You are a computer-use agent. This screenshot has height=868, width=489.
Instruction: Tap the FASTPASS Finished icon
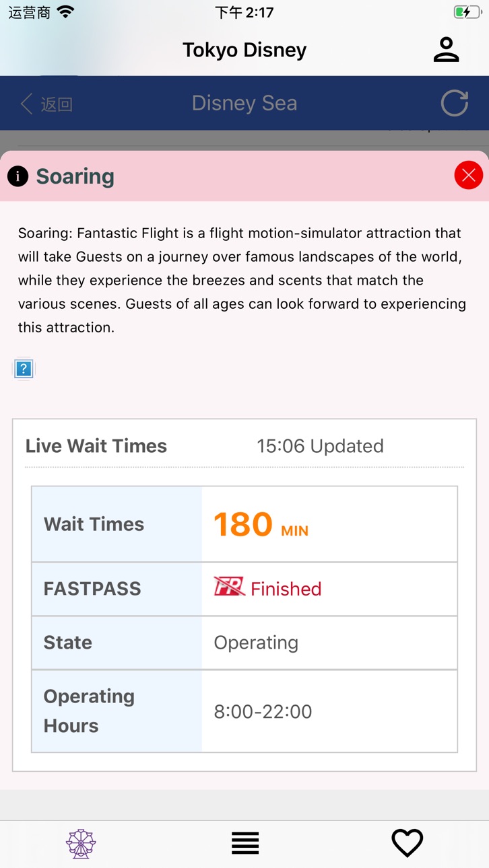[x=229, y=587]
